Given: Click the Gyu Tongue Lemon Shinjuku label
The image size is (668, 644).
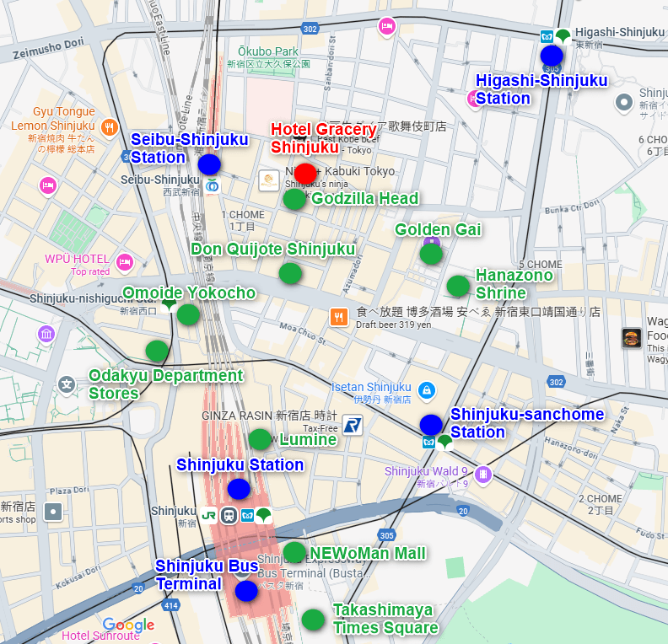Looking at the screenshot, I should [x=53, y=119].
